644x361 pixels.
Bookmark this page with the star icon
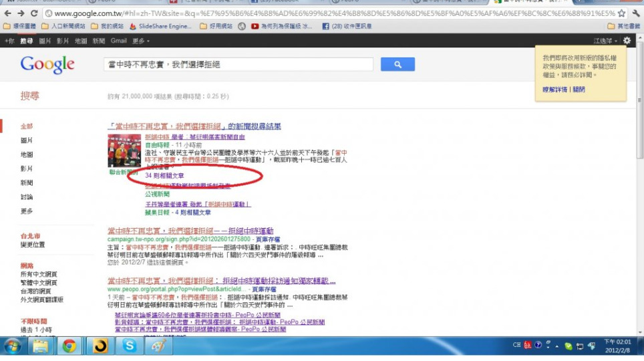tap(621, 13)
